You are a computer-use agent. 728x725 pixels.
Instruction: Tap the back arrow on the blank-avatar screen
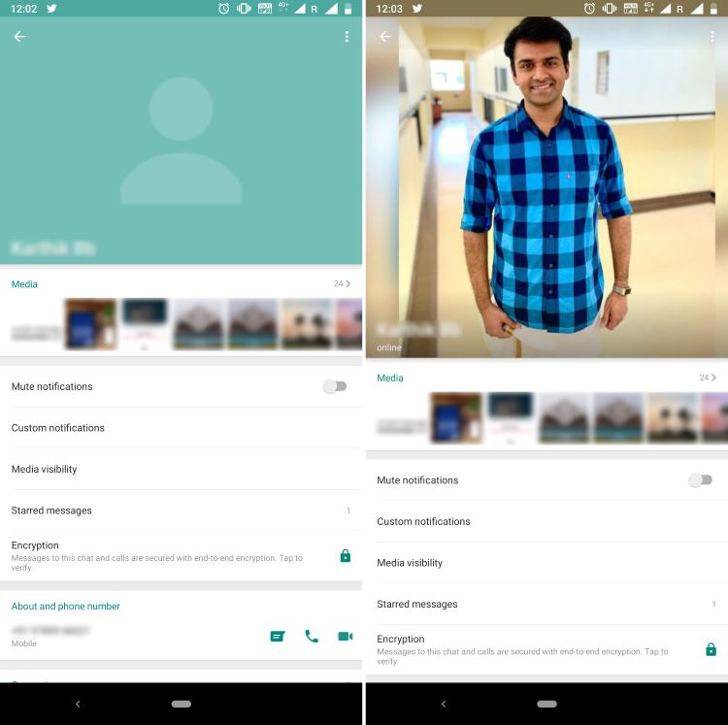[19, 37]
